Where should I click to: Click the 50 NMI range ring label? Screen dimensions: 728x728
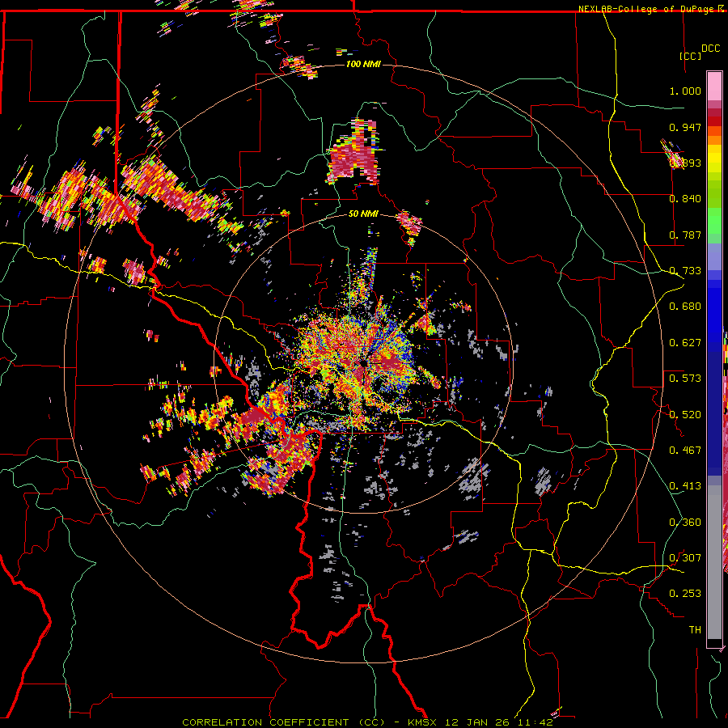point(363,214)
